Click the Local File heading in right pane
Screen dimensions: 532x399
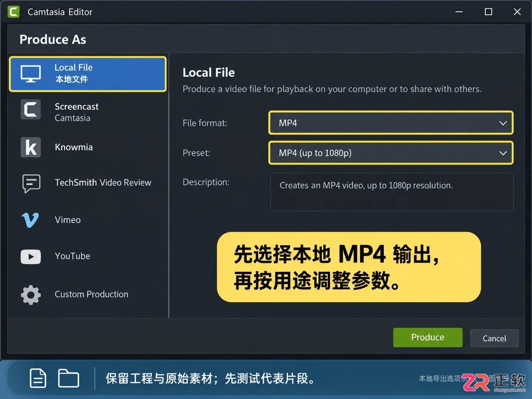(x=209, y=72)
